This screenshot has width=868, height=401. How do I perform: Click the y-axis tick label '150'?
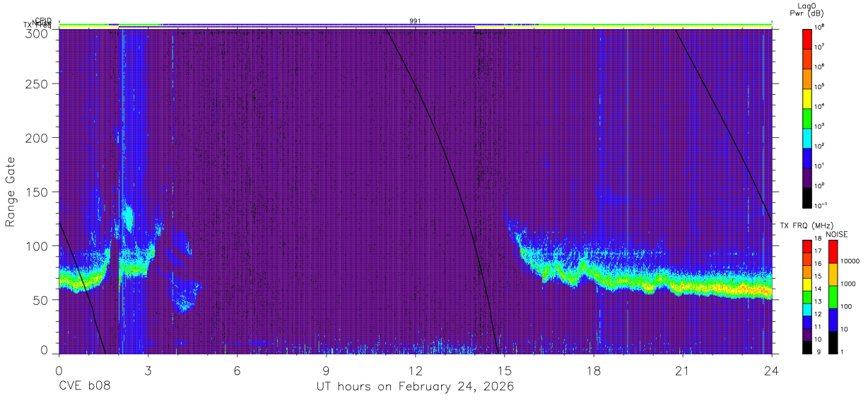[38, 192]
